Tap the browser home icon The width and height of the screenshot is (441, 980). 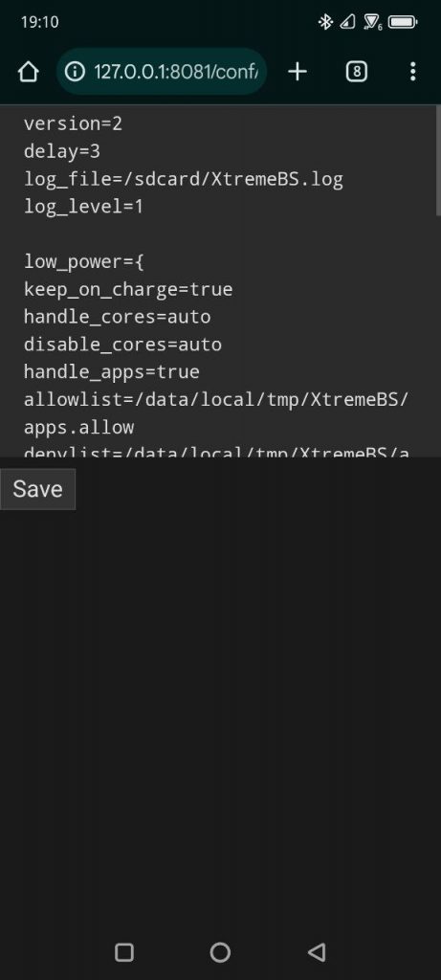29,72
